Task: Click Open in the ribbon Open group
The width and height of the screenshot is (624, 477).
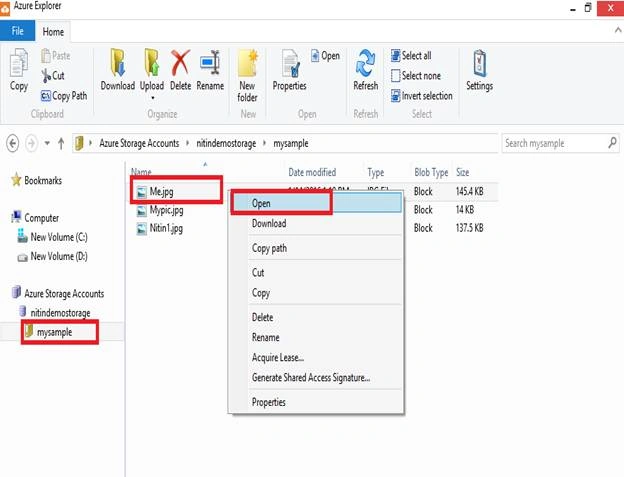Action: pyautogui.click(x=325, y=56)
